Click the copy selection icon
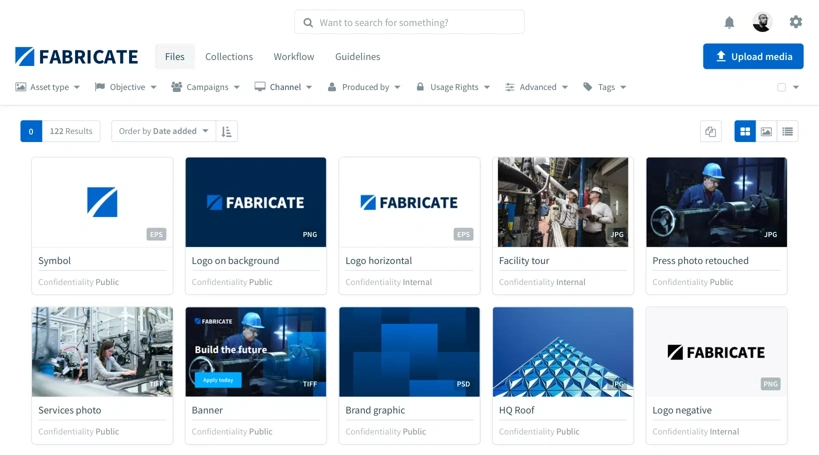This screenshot has height=455, width=819. (x=711, y=131)
